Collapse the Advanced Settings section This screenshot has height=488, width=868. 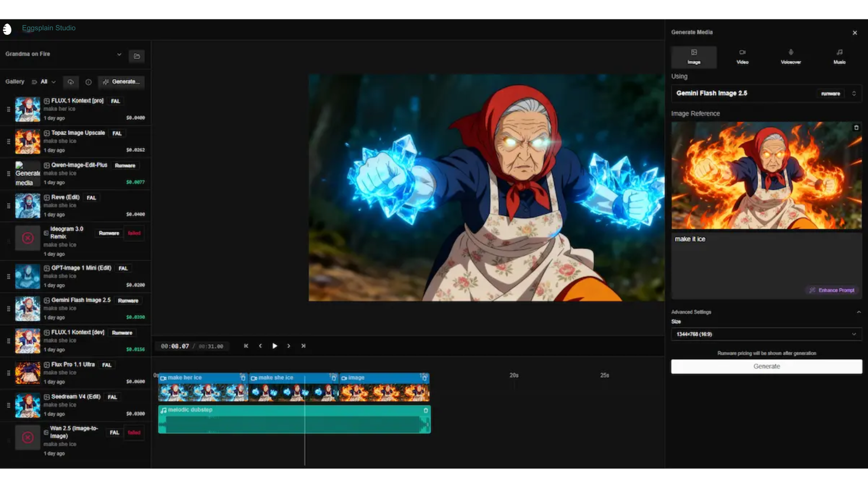pyautogui.click(x=859, y=312)
